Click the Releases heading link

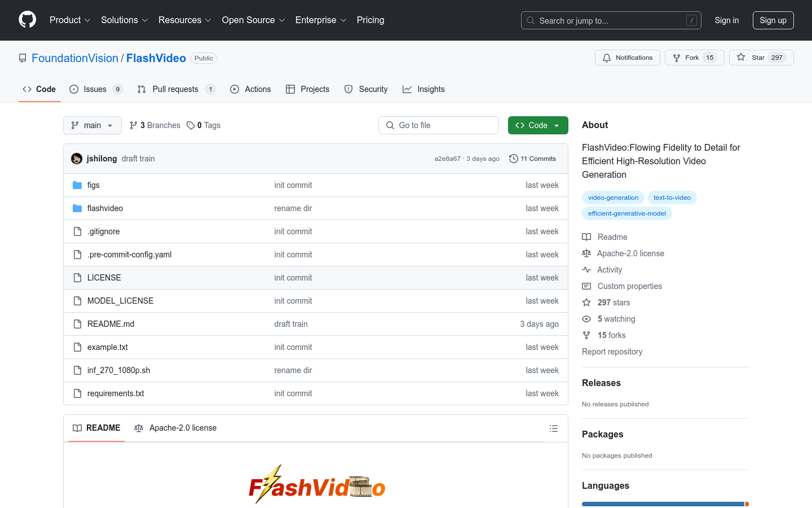pyautogui.click(x=601, y=383)
